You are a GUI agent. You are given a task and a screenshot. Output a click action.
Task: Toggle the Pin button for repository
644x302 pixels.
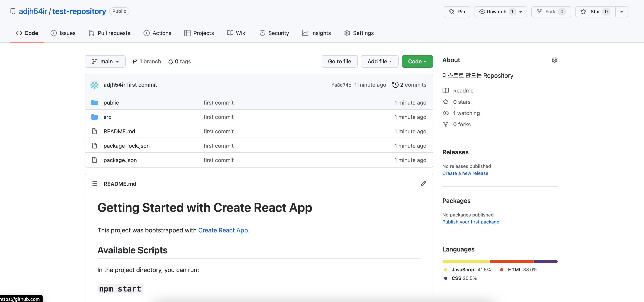pyautogui.click(x=457, y=12)
